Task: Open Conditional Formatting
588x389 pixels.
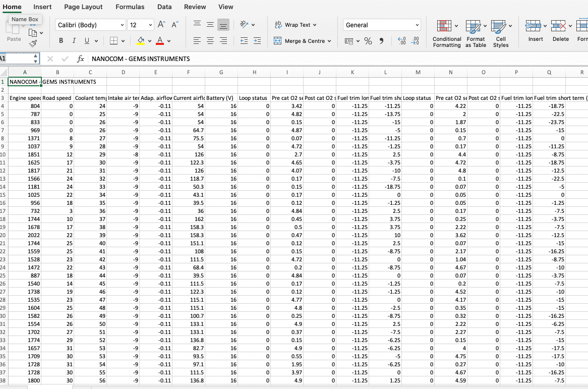Action: 447,34
